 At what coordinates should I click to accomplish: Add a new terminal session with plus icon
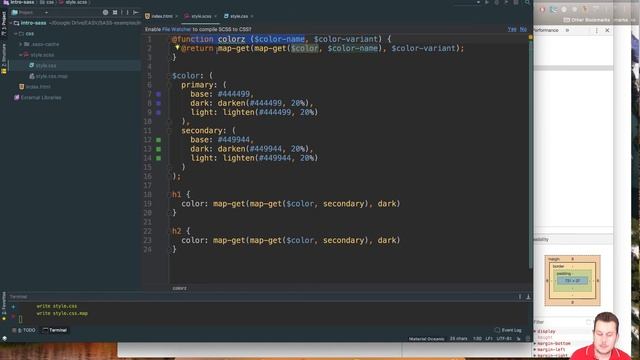tap(13, 307)
